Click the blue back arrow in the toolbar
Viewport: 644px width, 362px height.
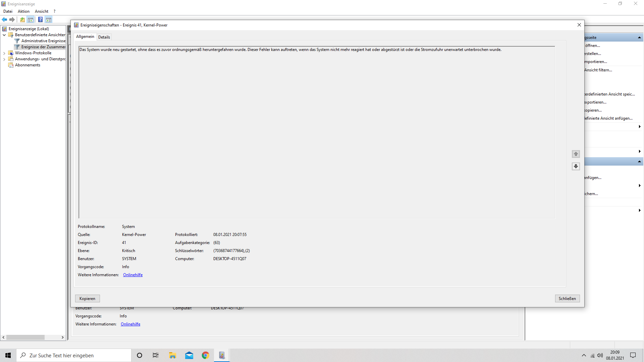click(4, 19)
